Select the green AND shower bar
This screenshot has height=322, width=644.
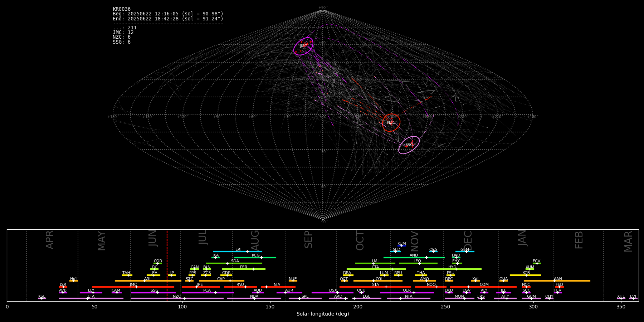click(414, 257)
